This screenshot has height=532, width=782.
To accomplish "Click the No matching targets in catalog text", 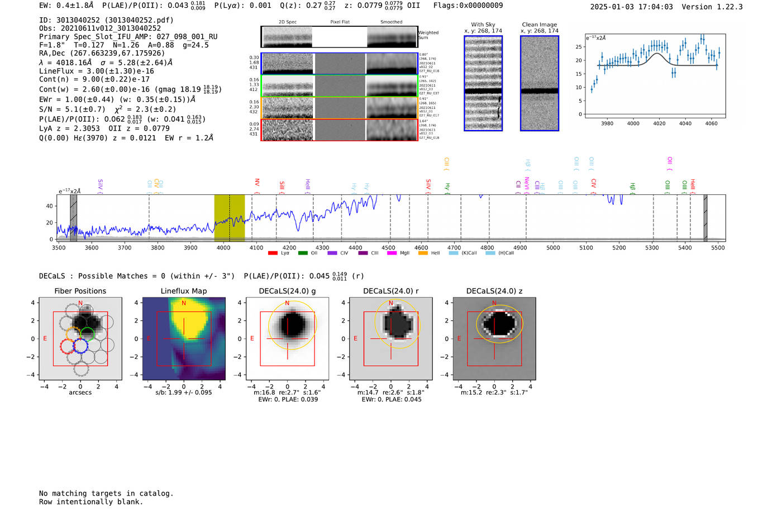I will (106, 493).
